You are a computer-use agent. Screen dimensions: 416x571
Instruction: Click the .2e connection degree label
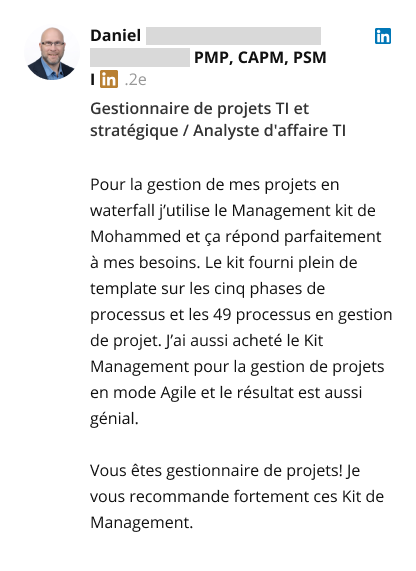[136, 80]
